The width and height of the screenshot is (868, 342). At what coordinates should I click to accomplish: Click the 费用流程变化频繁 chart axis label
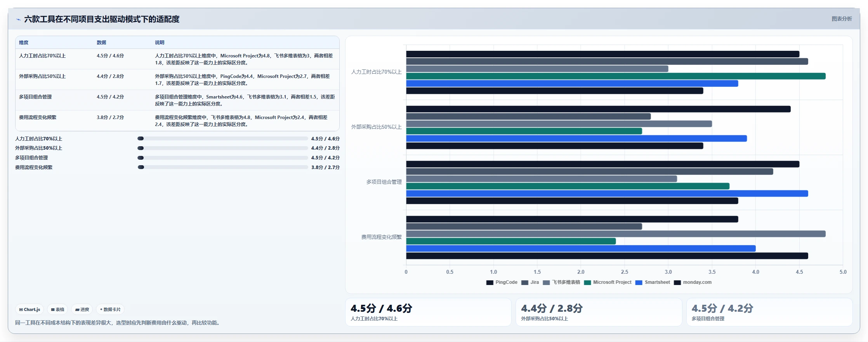pyautogui.click(x=382, y=237)
